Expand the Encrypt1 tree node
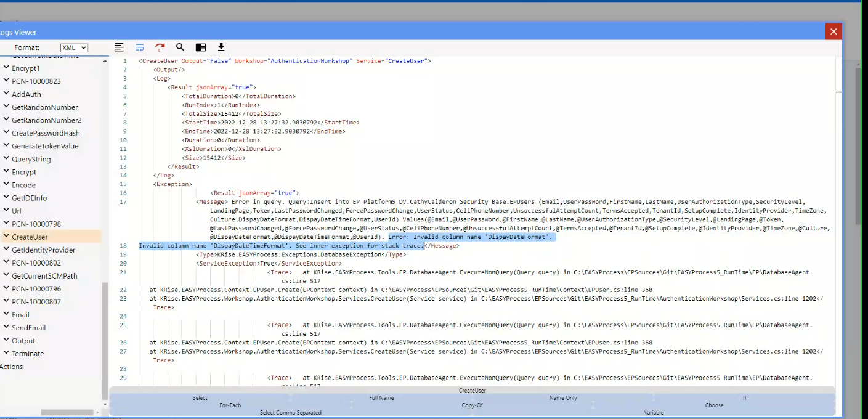Viewport: 868px width, 419px height. click(6, 68)
